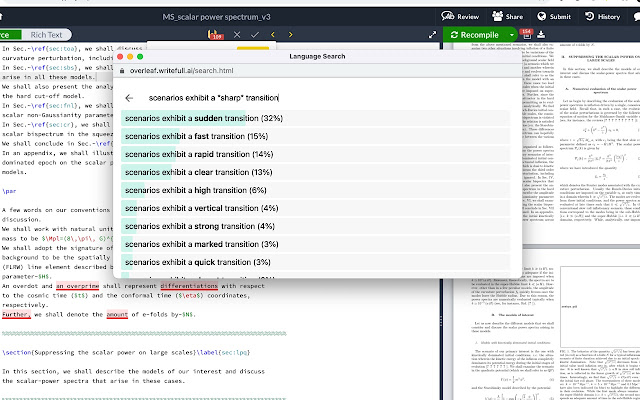Click the lock icon in the address bar

click(122, 71)
